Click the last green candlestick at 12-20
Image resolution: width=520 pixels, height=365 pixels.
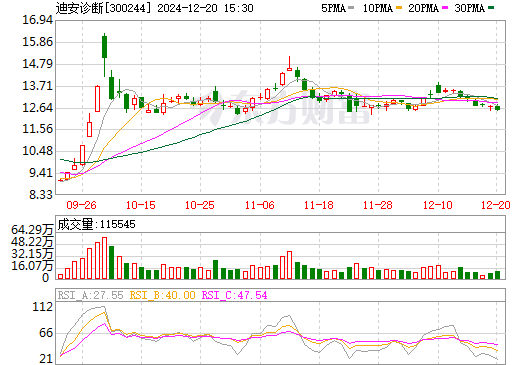[497, 108]
